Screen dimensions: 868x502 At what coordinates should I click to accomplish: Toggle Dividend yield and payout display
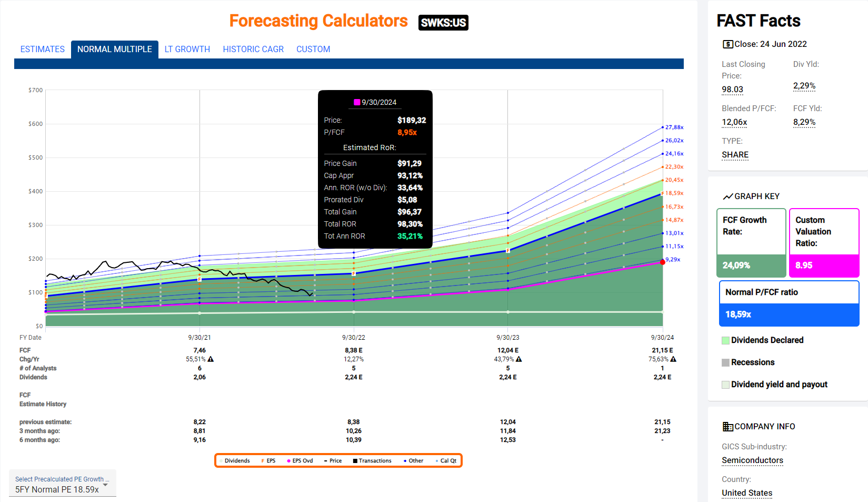pos(725,385)
